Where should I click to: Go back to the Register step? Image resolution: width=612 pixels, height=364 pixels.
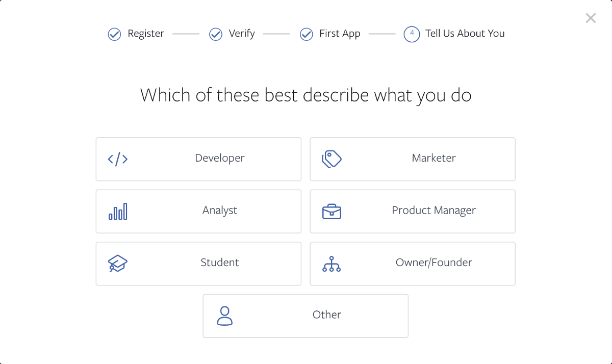[146, 34]
